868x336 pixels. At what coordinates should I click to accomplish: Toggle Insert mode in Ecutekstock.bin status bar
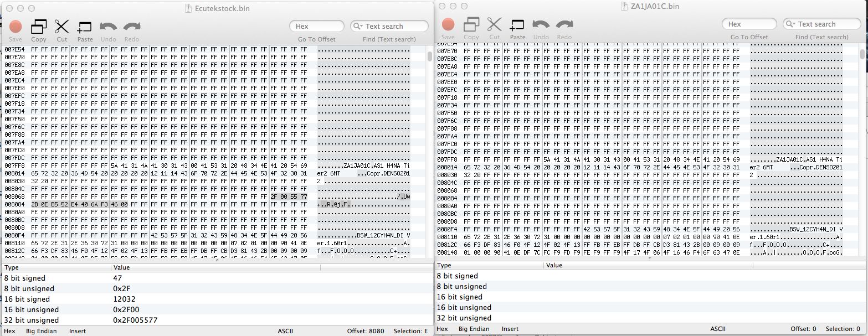77,331
